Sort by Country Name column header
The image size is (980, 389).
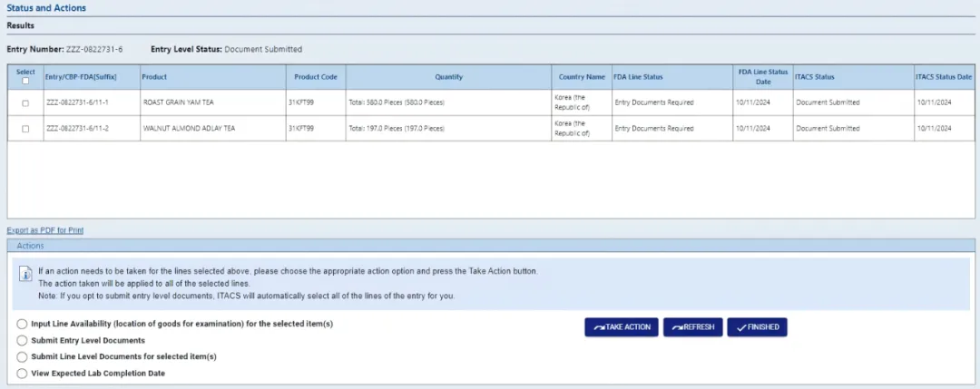click(x=582, y=77)
